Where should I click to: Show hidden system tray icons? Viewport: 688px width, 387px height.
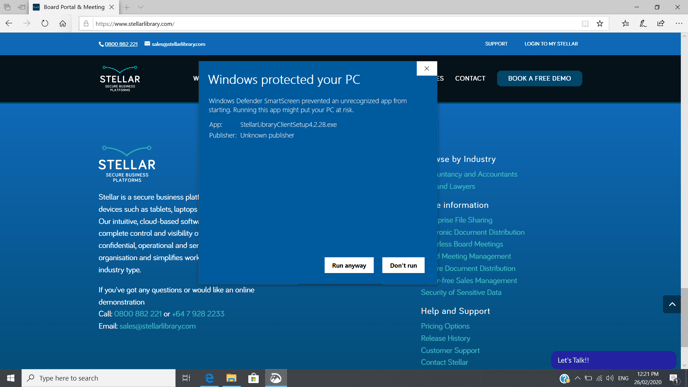coord(577,378)
